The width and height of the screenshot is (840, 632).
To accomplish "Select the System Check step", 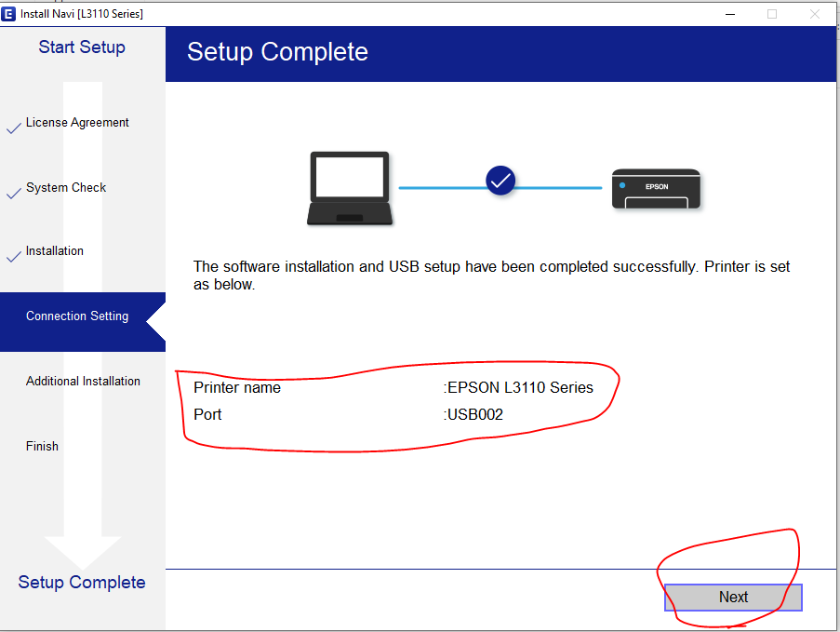I will click(x=66, y=188).
